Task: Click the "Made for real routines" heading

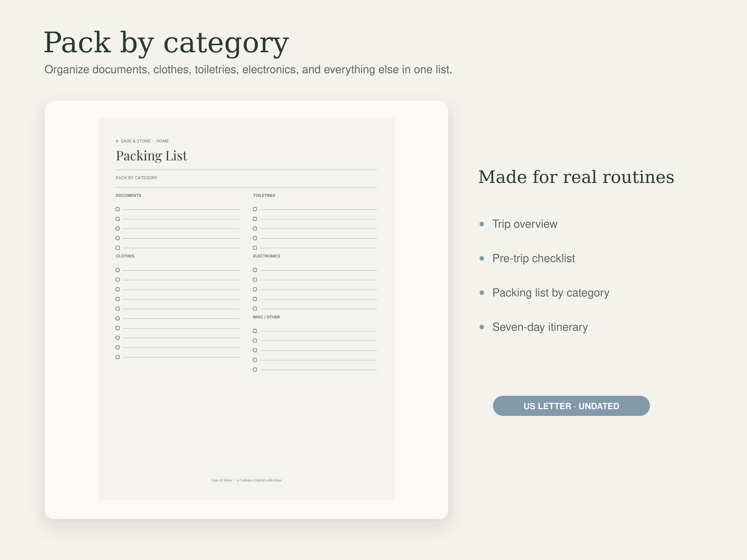Action: point(576,177)
